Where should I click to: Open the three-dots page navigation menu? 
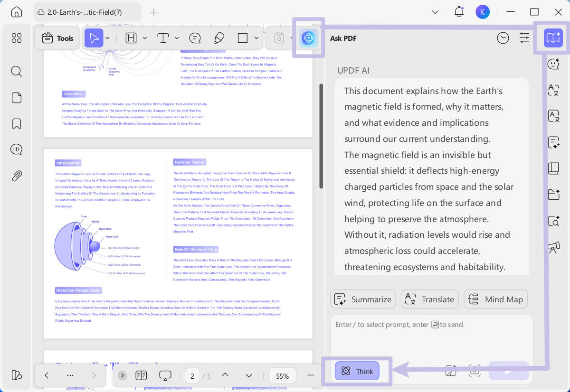click(70, 375)
